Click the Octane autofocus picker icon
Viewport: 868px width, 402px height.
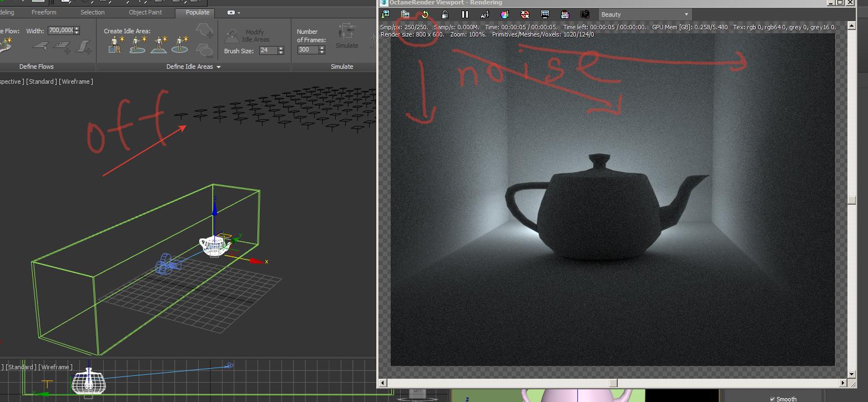coord(485,14)
